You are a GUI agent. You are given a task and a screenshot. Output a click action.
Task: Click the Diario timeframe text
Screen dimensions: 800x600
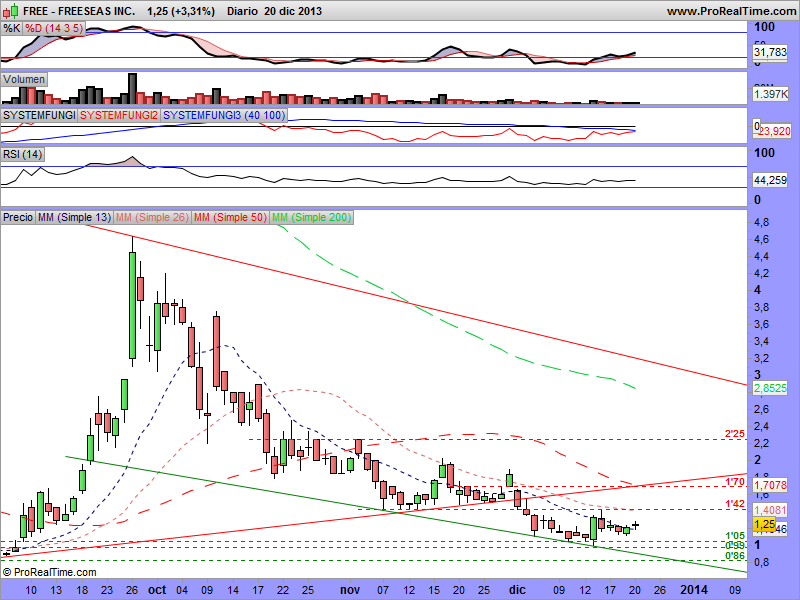(242, 11)
